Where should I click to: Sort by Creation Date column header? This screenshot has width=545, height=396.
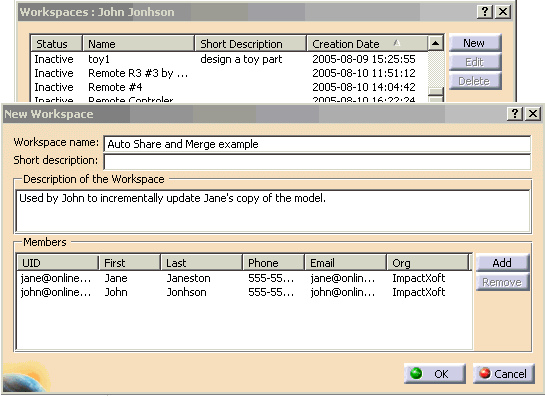[367, 44]
